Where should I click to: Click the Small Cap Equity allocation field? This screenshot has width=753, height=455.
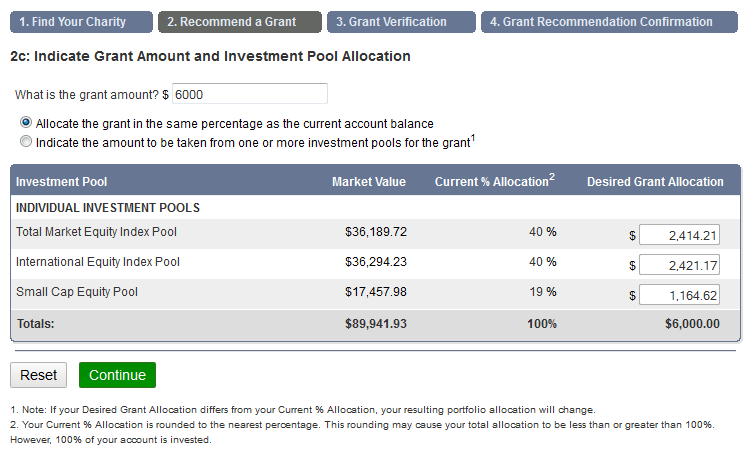click(679, 296)
